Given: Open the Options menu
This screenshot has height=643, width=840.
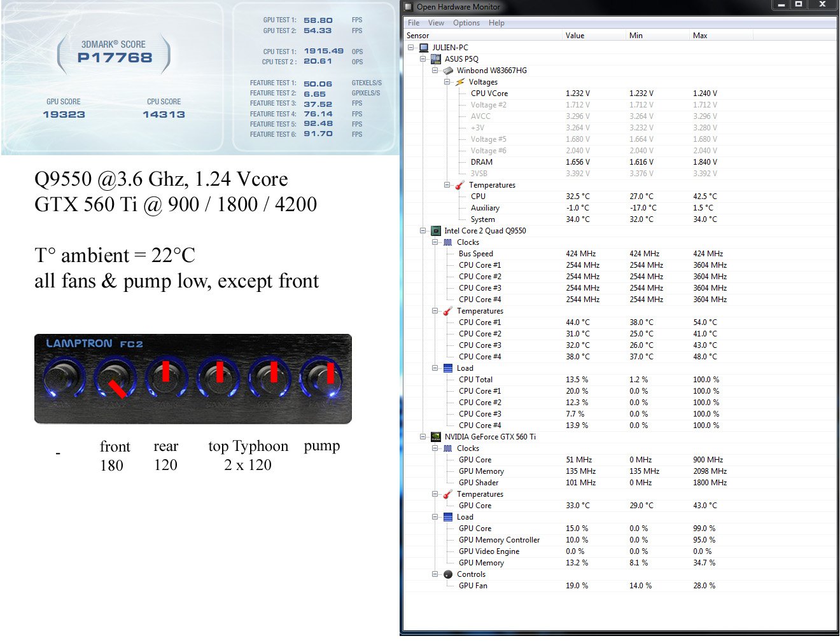Looking at the screenshot, I should click(466, 23).
